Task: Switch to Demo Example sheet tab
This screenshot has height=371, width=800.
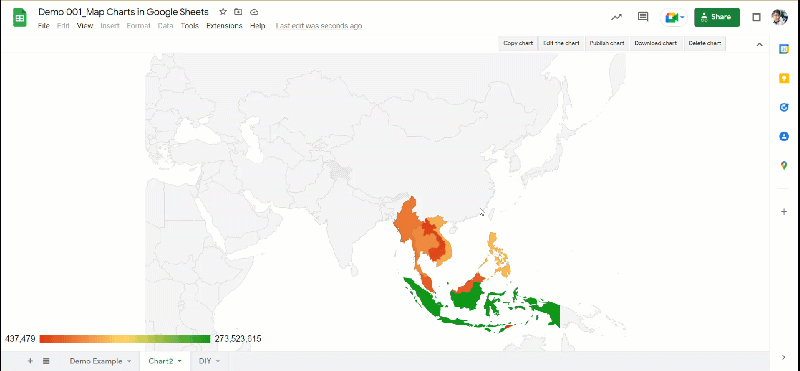Action: pos(96,361)
